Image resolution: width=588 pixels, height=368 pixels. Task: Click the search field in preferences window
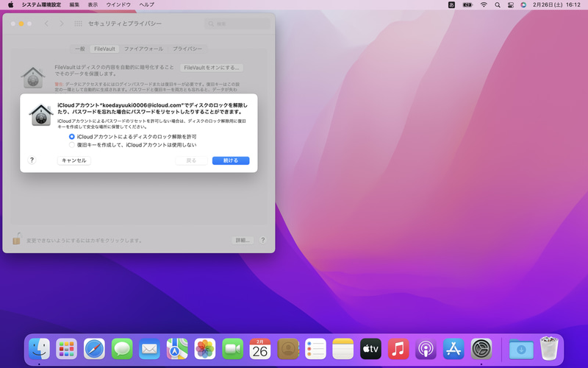237,24
